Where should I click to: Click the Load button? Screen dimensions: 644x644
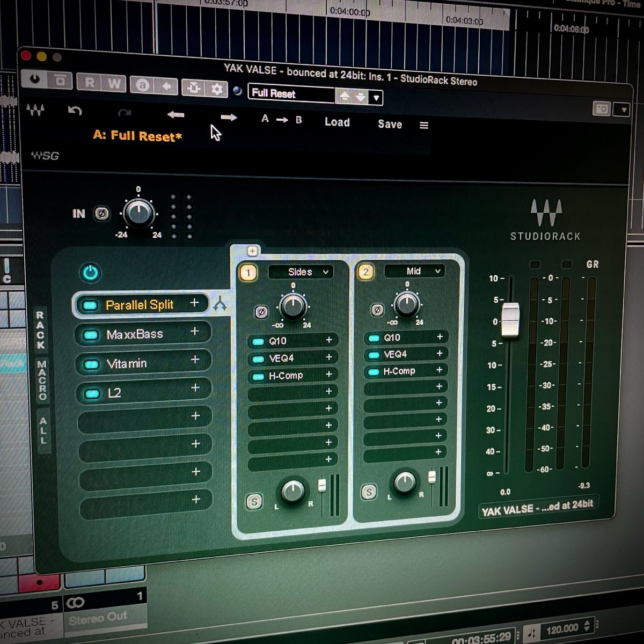pyautogui.click(x=337, y=122)
